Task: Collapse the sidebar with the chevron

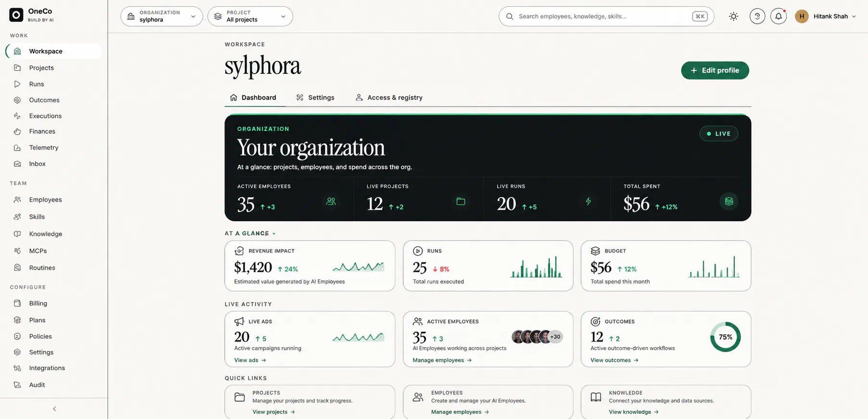Action: coord(54,409)
